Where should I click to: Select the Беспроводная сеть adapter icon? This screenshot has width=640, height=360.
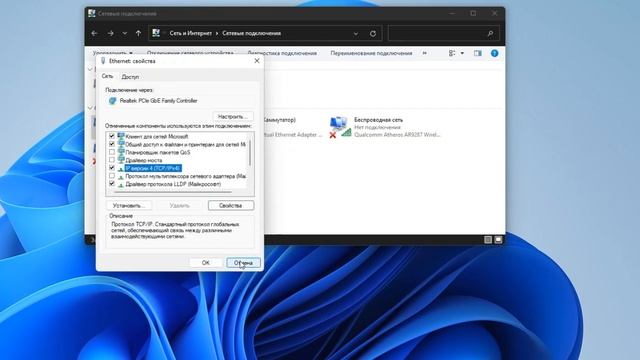(340, 127)
